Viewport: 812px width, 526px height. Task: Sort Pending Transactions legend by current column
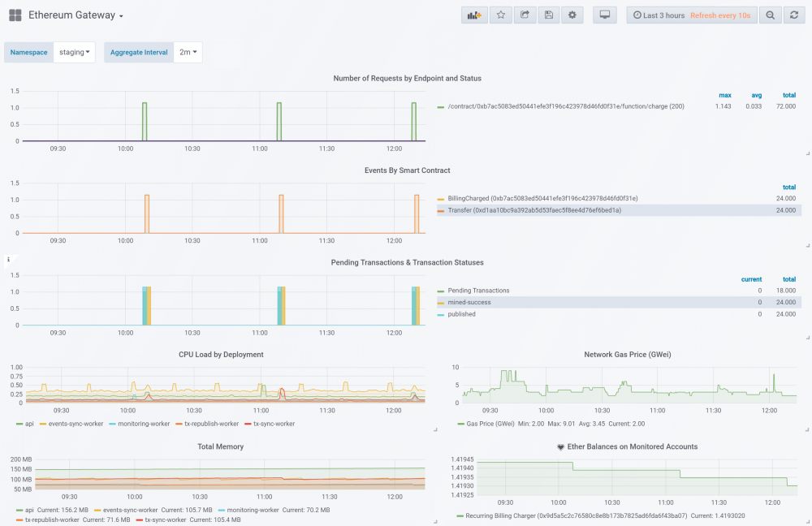(751, 279)
